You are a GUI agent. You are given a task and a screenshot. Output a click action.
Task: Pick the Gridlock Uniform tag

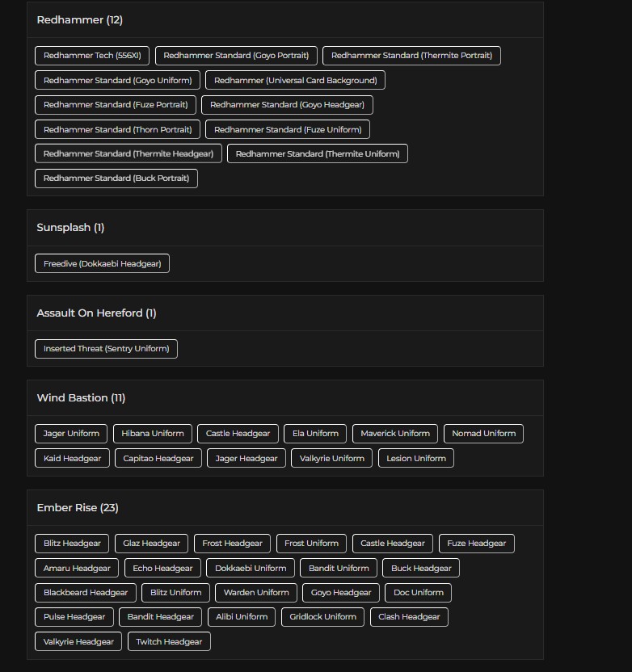point(322,617)
